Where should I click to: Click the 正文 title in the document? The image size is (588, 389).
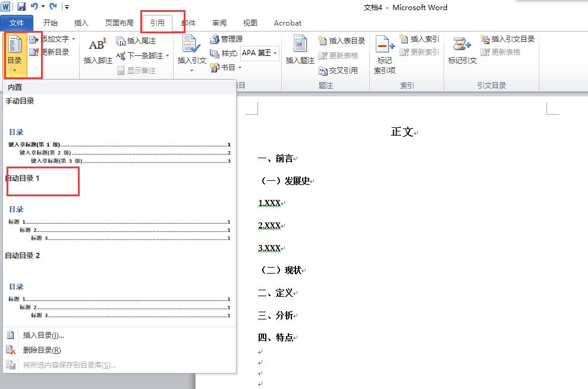(x=402, y=131)
